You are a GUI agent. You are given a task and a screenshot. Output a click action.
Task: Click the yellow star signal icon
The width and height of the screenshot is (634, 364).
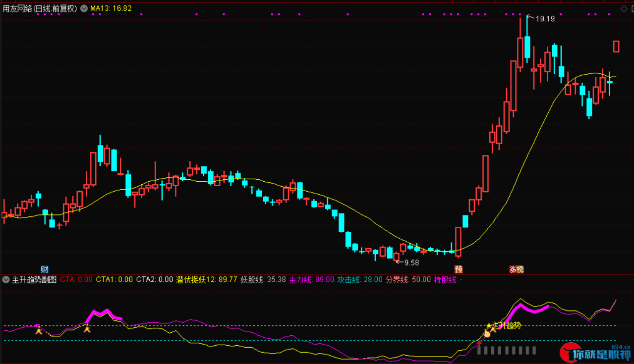tap(489, 326)
